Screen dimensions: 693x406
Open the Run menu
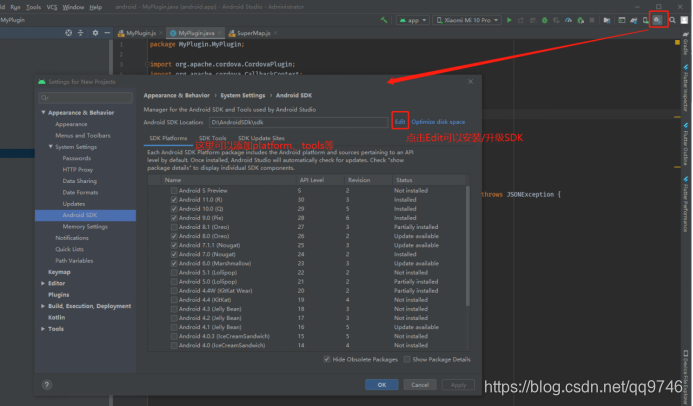[15, 7]
